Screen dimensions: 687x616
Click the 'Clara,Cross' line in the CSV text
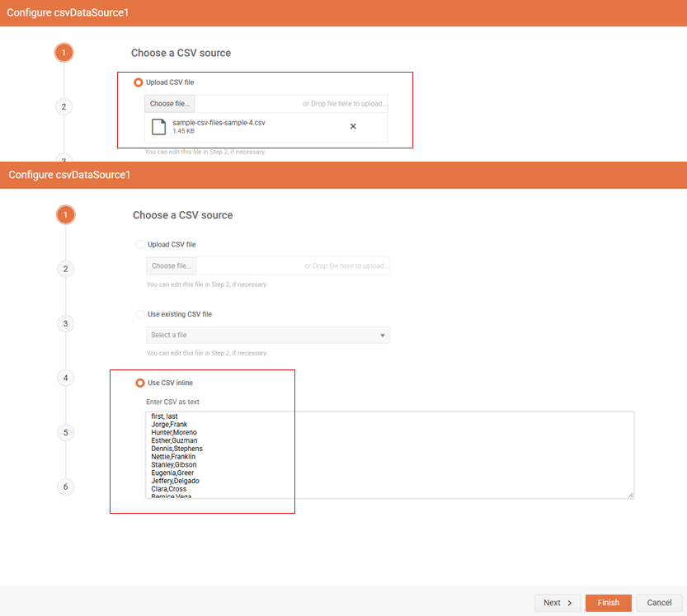(x=169, y=489)
